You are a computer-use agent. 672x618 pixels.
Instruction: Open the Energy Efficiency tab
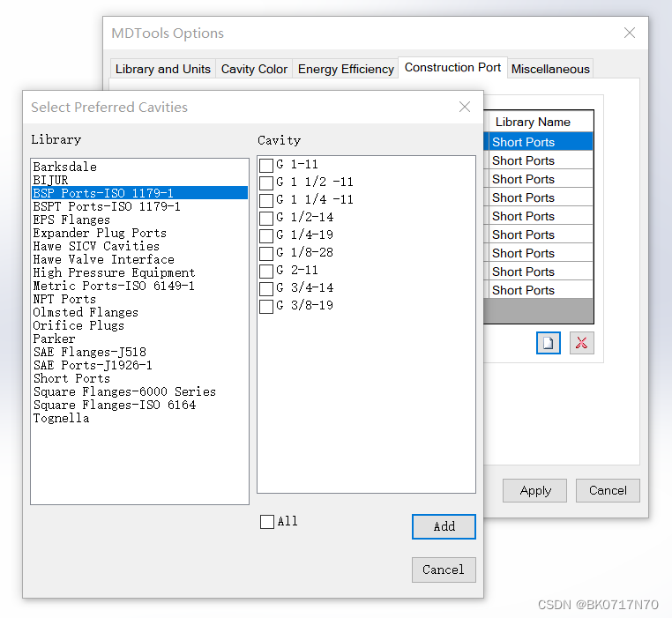(x=346, y=69)
